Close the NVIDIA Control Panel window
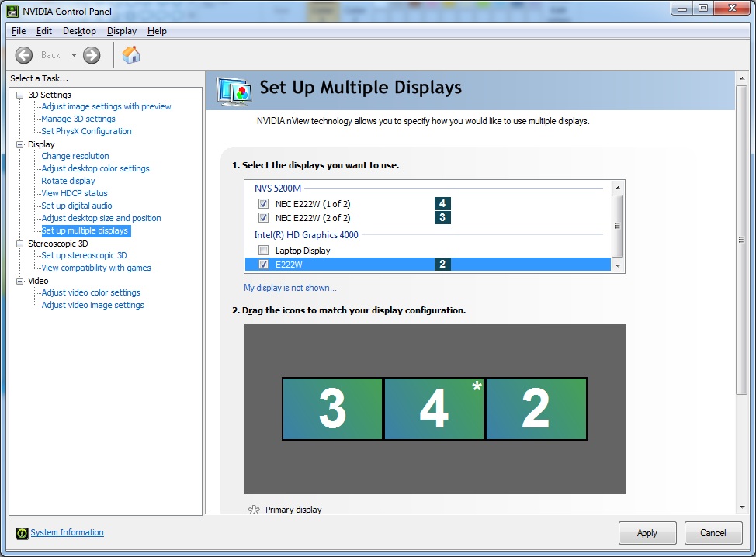756x557 pixels. tap(733, 9)
